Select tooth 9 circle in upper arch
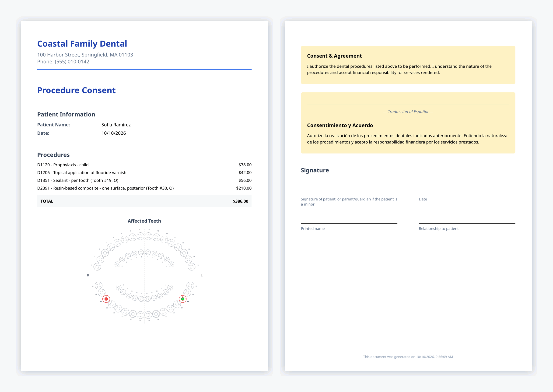Viewport: 553px width, 392px height. (148, 236)
